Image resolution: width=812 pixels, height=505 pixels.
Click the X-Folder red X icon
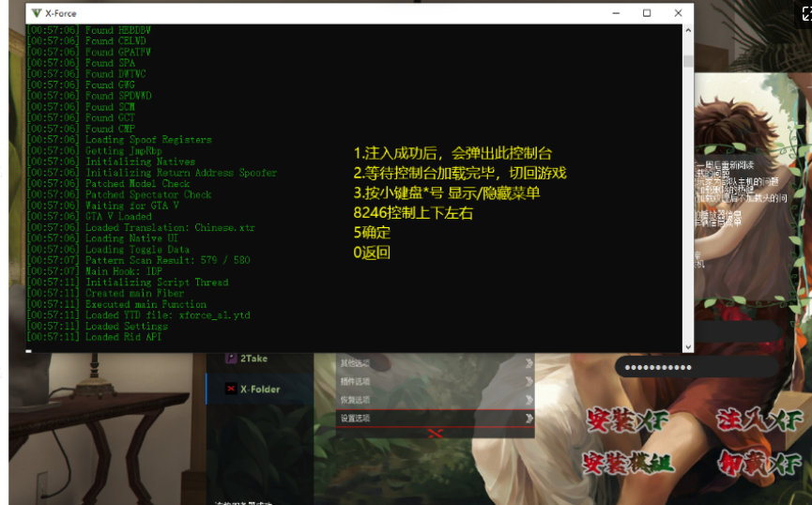pos(231,389)
